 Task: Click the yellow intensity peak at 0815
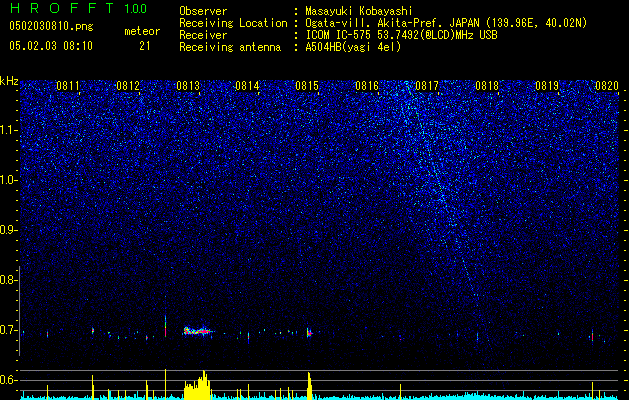tap(309, 386)
